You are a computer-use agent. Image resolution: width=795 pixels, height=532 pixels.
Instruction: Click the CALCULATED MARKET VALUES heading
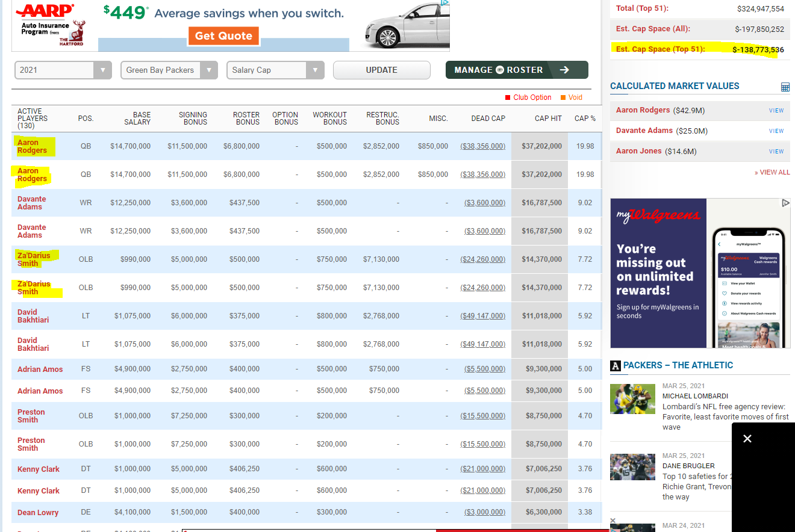coord(675,86)
